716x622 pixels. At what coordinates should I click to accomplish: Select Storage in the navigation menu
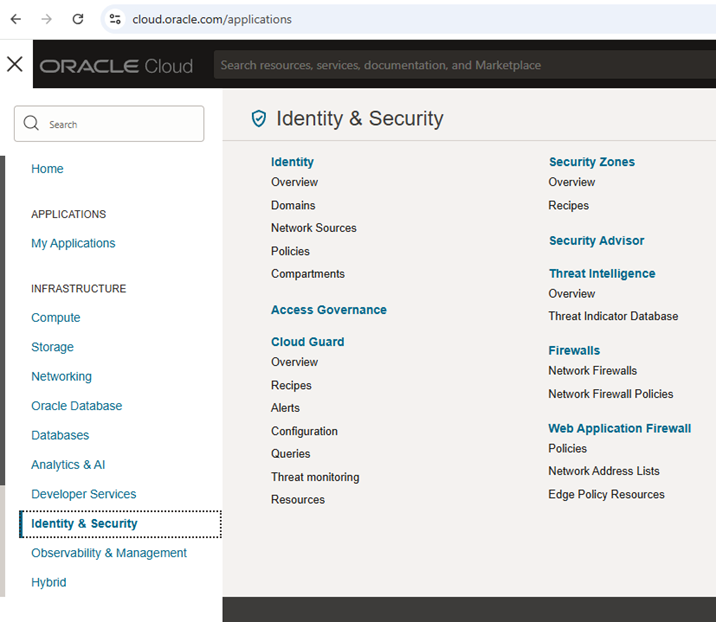52,347
